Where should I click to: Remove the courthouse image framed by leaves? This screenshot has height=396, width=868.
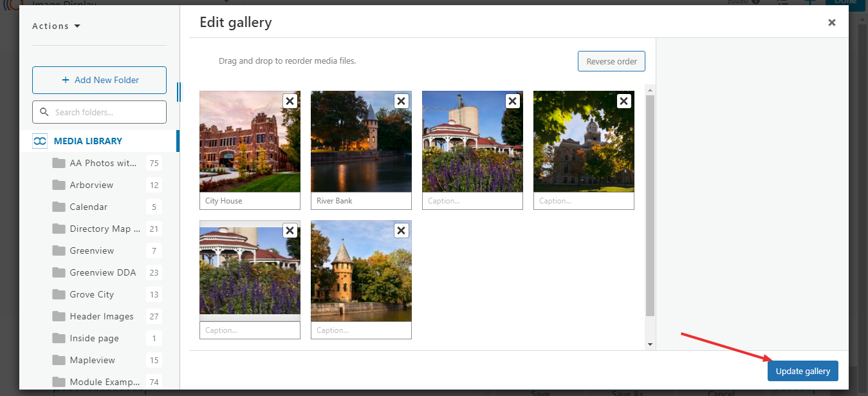coord(624,101)
